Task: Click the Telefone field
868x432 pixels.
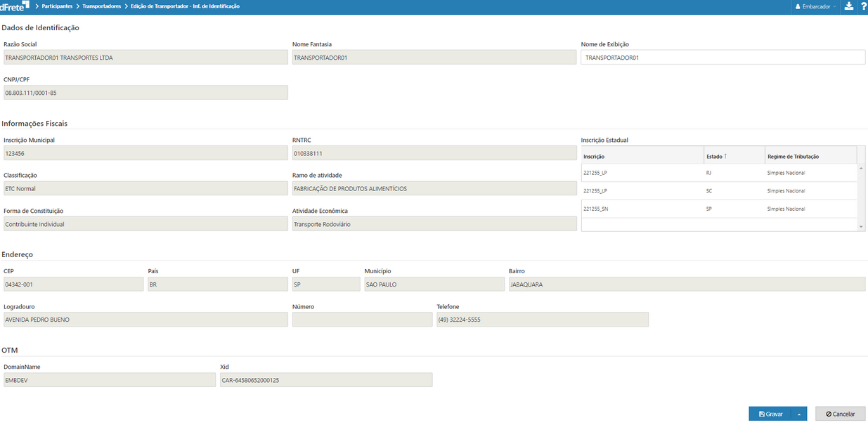Action: 542,320
